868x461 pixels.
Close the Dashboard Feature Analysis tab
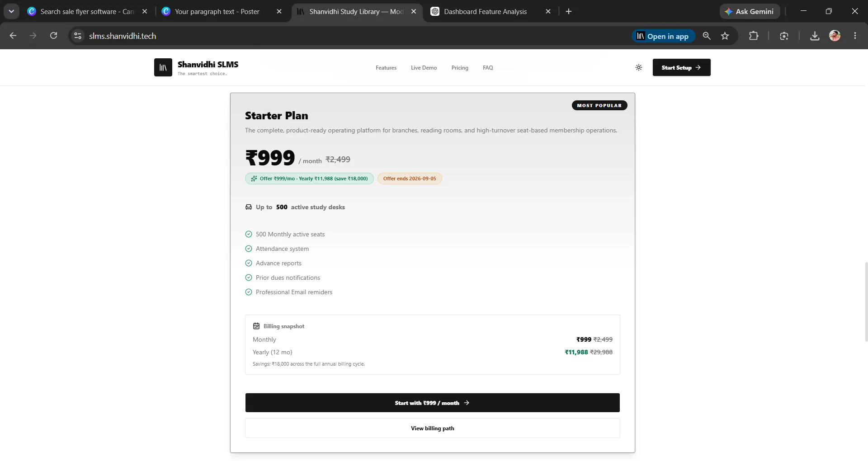548,11
